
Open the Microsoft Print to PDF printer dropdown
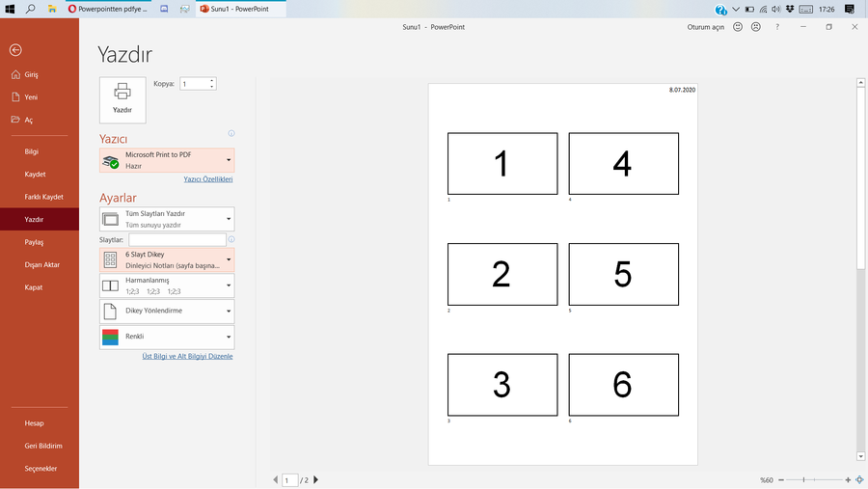167,160
